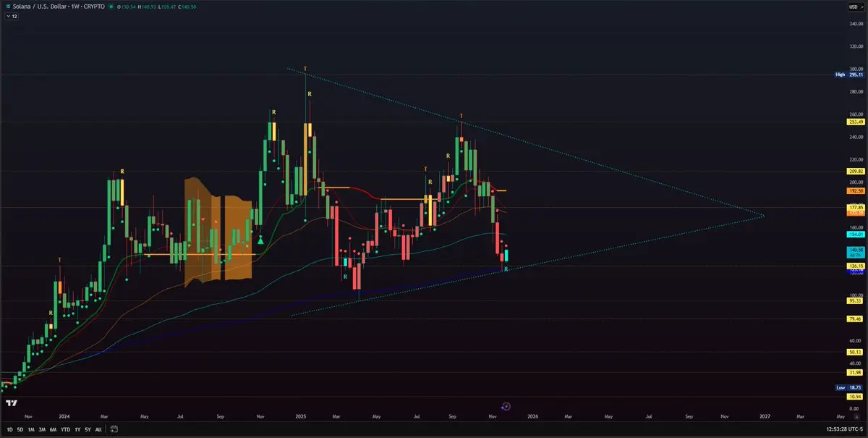Click the yellow 10.94 price label
Viewport: 868px width, 438px height.
[x=856, y=396]
